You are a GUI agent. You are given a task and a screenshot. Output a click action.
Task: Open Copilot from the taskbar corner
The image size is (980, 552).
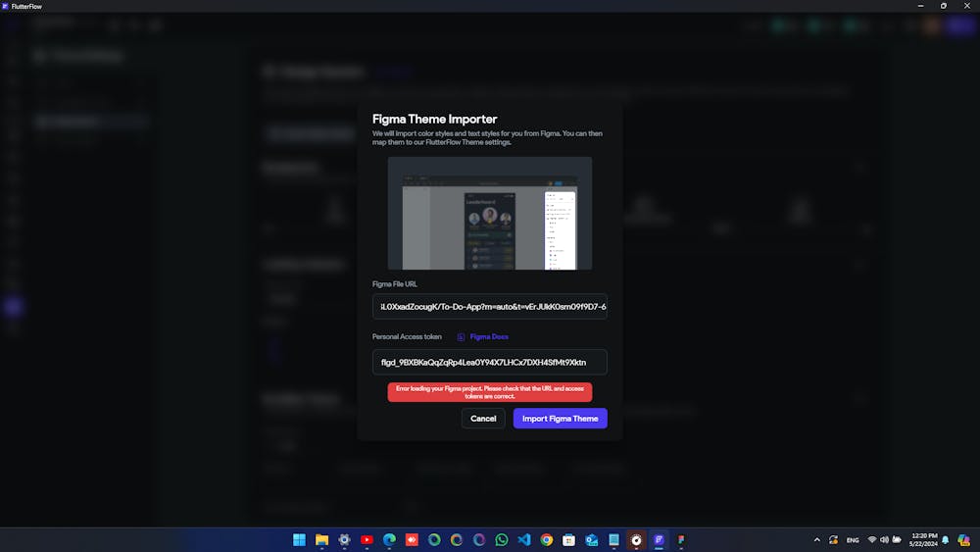(963, 539)
